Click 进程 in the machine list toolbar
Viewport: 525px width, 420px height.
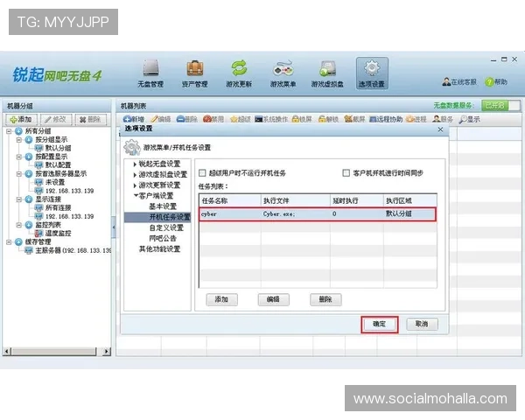point(416,119)
